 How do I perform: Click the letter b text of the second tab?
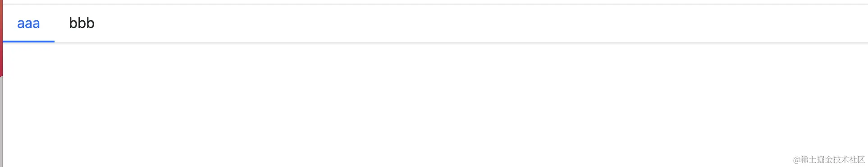pyautogui.click(x=82, y=23)
